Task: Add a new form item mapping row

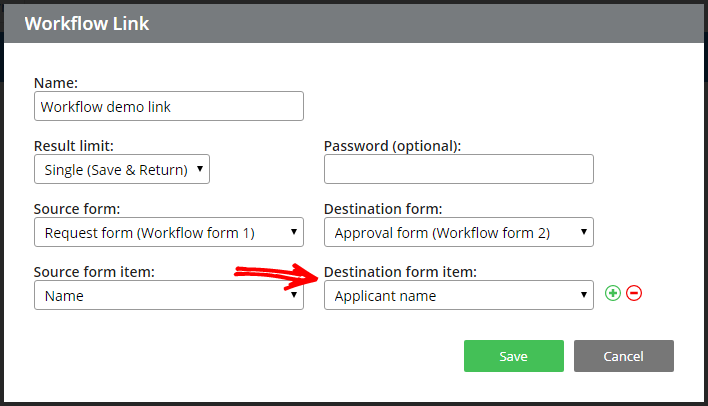Action: (x=613, y=293)
